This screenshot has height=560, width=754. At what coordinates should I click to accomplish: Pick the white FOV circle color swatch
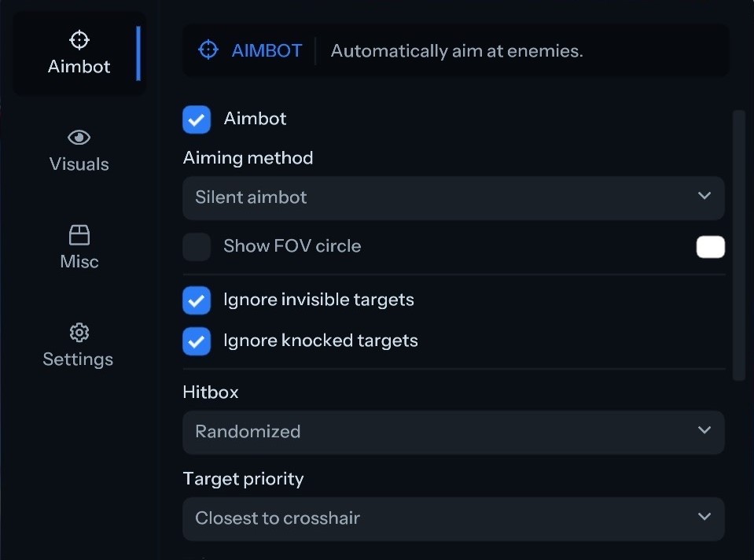(x=710, y=247)
